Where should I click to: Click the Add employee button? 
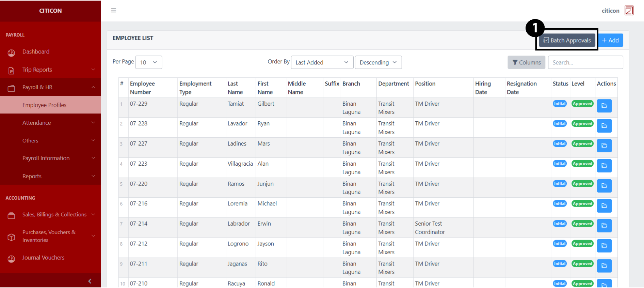click(x=610, y=40)
